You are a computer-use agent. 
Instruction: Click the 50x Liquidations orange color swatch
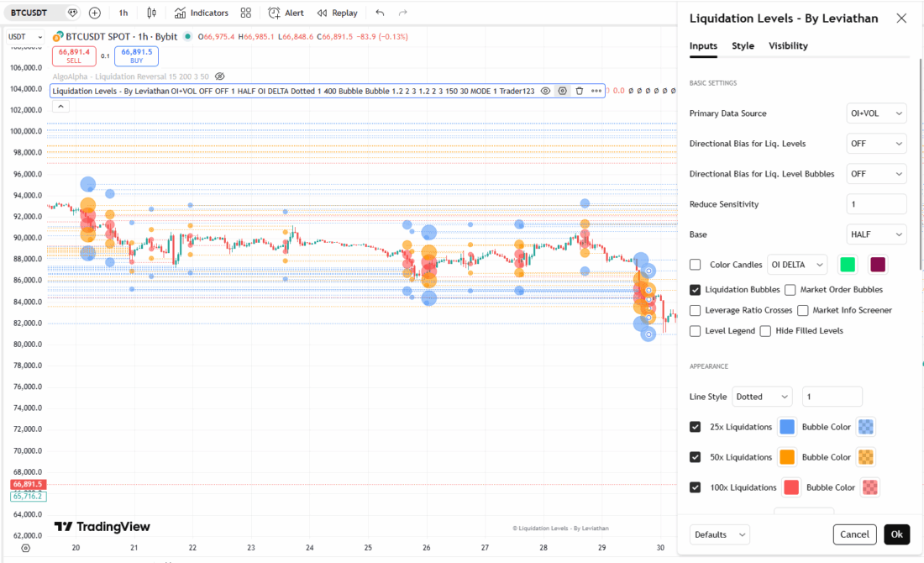pos(787,457)
